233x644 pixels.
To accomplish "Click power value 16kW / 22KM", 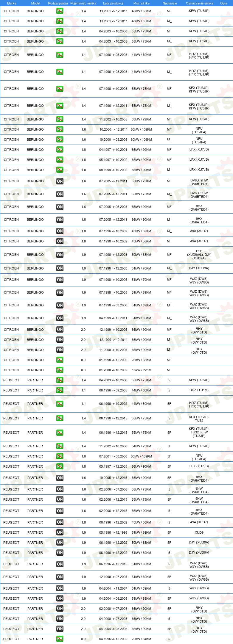I will (x=142, y=370).
